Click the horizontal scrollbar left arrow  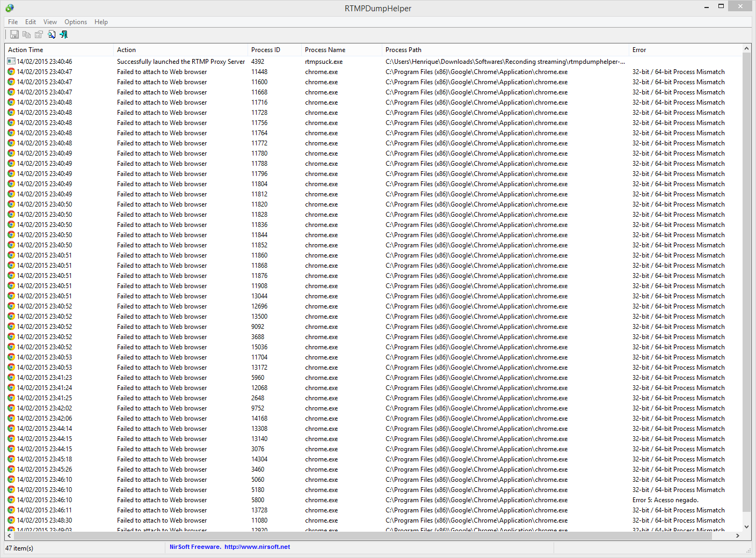(9, 536)
